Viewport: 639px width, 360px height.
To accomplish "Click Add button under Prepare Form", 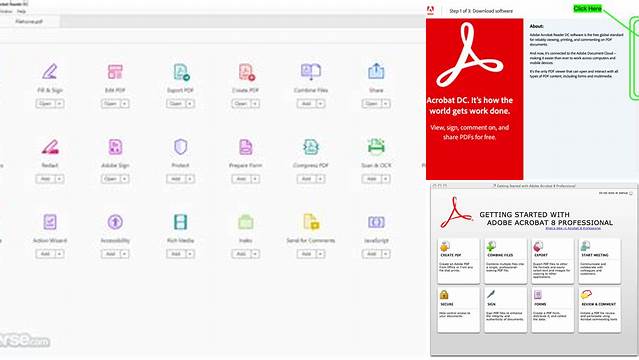I will point(241,179).
